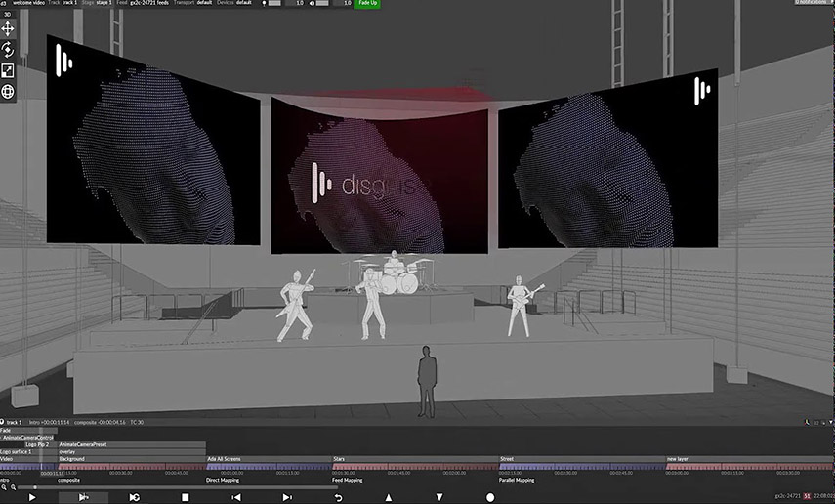The image size is (835, 504).
Task: Click the timeline horizontal zoom scrollbar handle
Action: click(x=35, y=487)
